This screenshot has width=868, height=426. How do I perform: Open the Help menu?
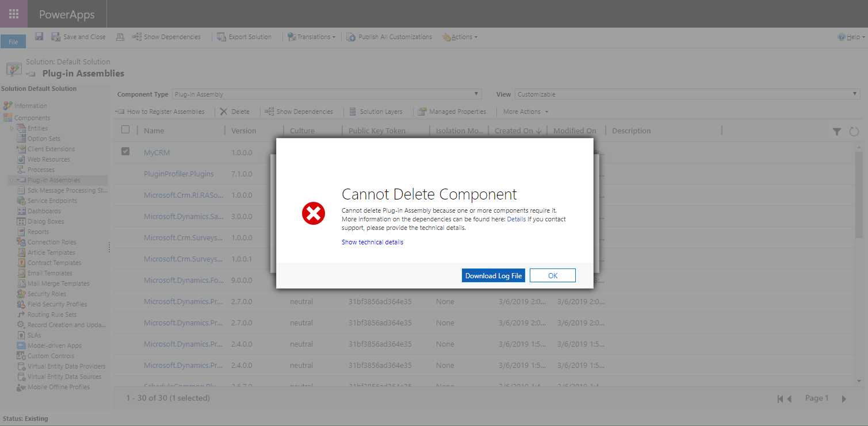(851, 37)
